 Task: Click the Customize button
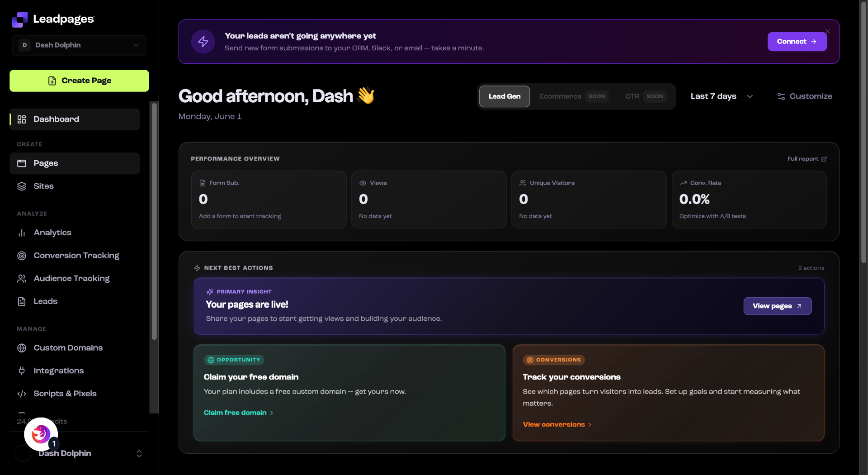pyautogui.click(x=805, y=96)
